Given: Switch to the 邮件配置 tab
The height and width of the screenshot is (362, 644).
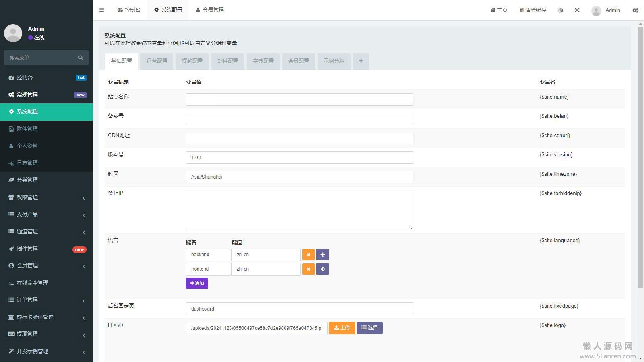Looking at the screenshot, I should (x=227, y=61).
